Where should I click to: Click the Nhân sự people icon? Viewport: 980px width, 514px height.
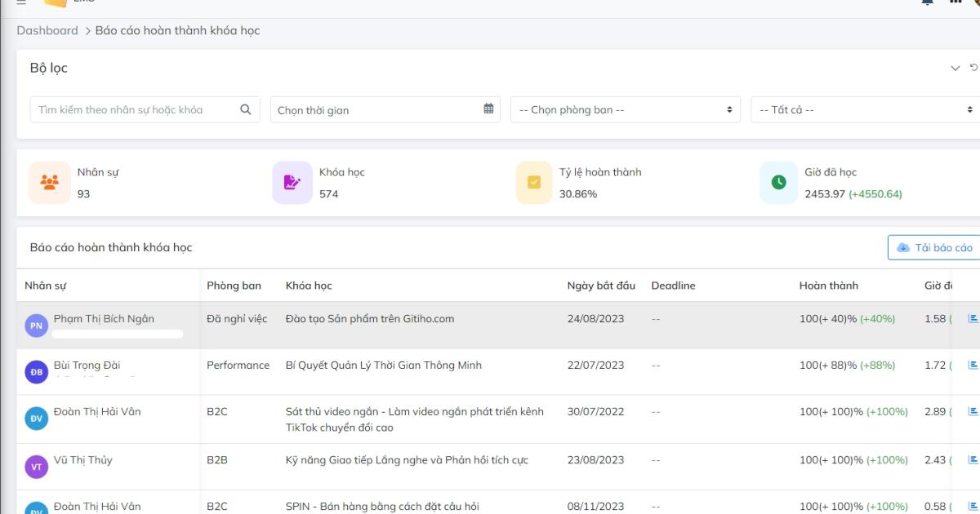pyautogui.click(x=50, y=183)
